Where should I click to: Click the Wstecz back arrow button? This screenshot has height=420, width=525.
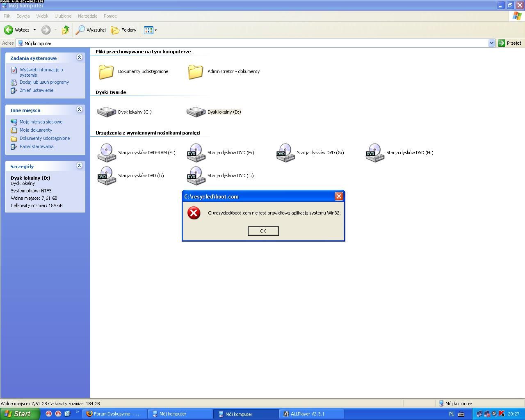click(16, 30)
